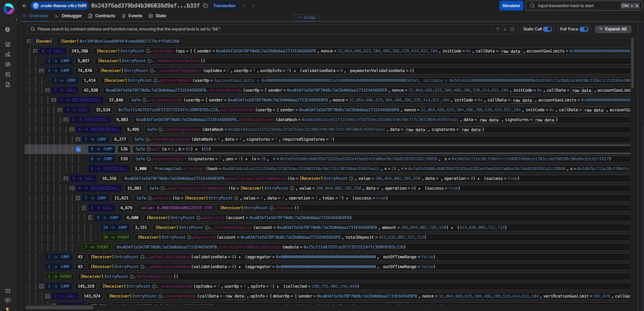Switch to the Debugger tab

68,16
